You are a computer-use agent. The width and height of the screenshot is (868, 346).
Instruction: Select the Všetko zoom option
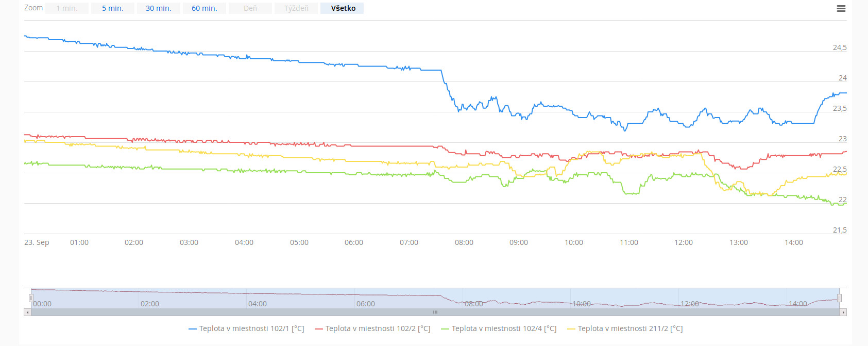[343, 8]
